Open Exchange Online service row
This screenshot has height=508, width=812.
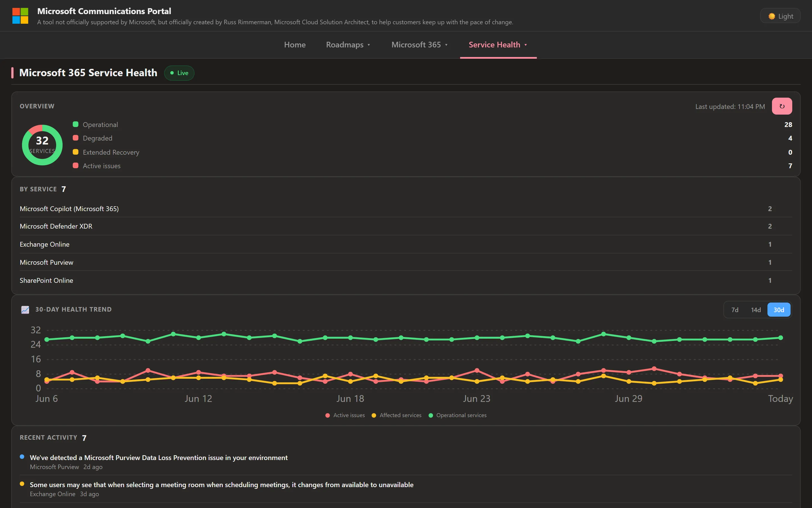point(406,244)
